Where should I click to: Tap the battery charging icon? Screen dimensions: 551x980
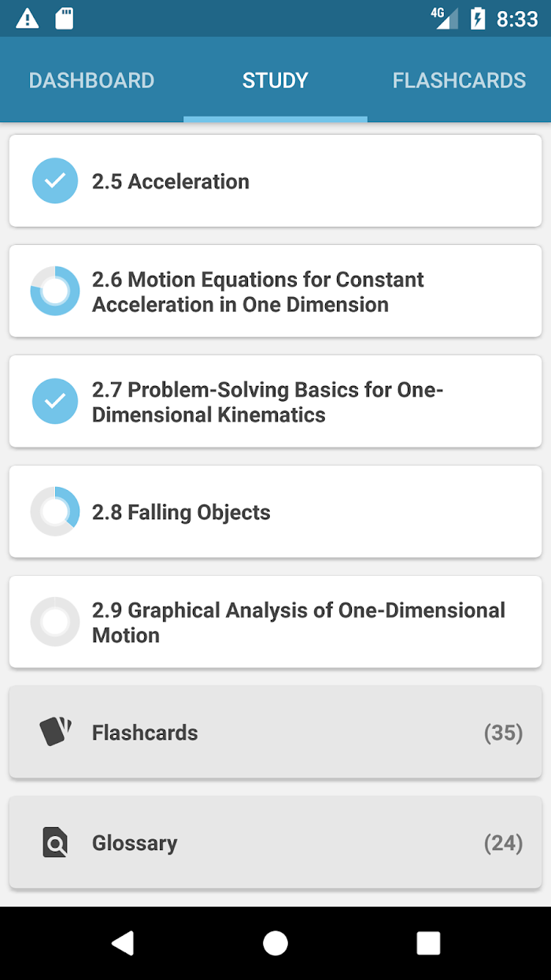click(x=478, y=18)
